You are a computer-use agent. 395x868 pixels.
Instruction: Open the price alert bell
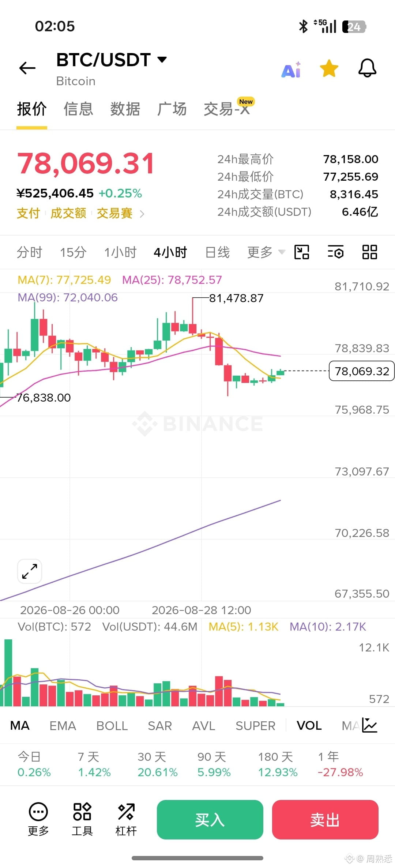367,68
